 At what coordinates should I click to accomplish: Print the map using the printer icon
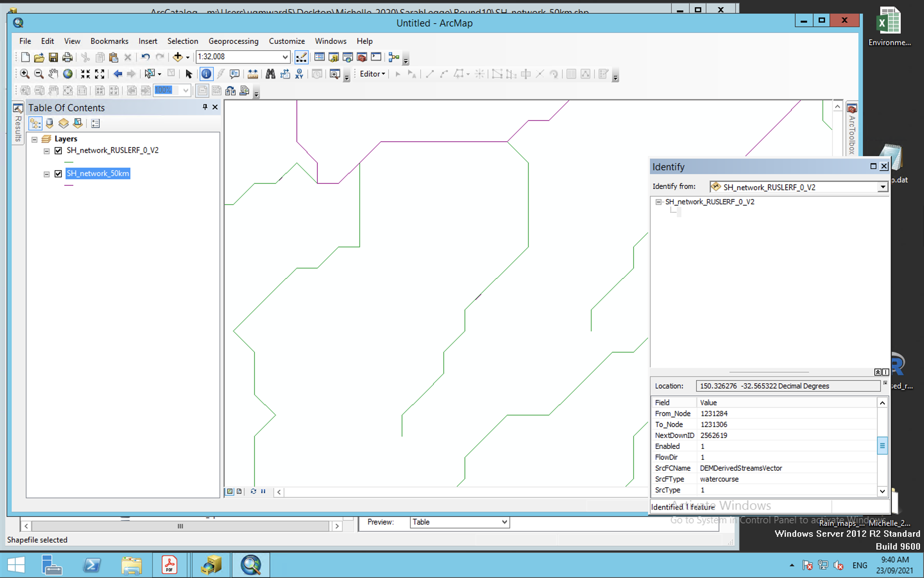[x=67, y=57]
